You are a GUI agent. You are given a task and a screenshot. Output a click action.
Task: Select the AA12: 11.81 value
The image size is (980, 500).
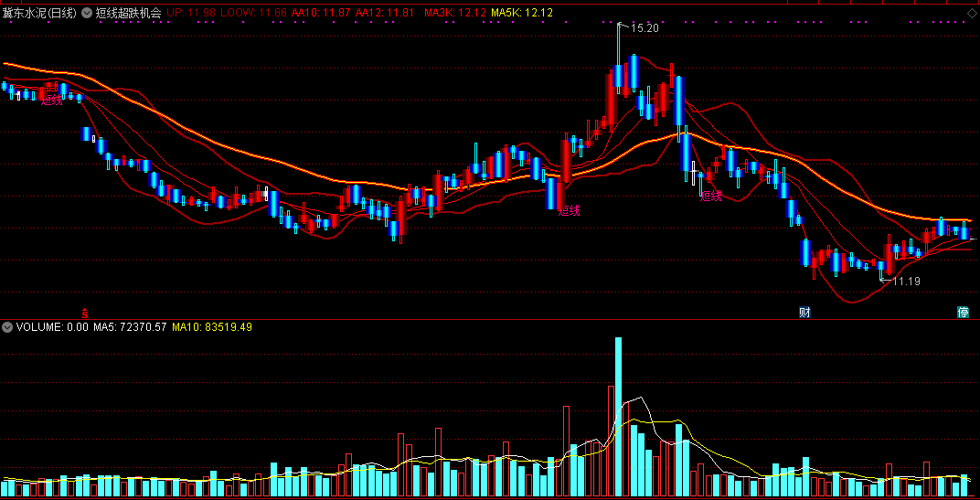click(x=384, y=13)
